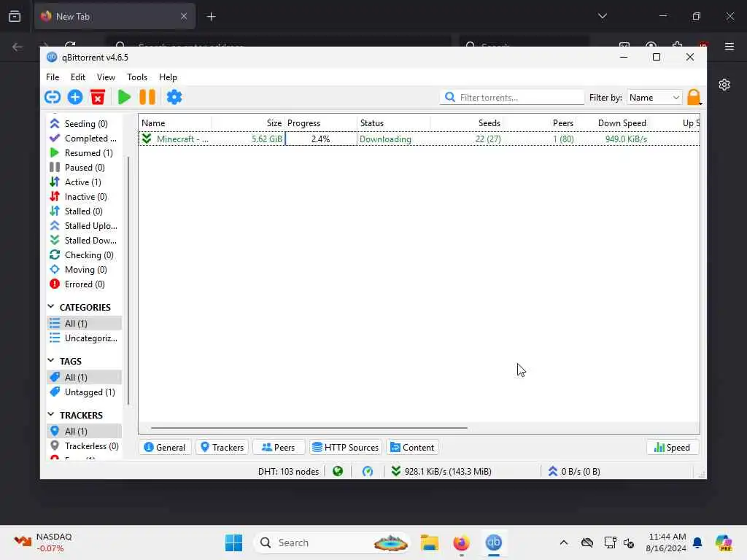Image resolution: width=747 pixels, height=560 pixels.
Task: Sort by the Progress column header
Action: click(x=321, y=122)
